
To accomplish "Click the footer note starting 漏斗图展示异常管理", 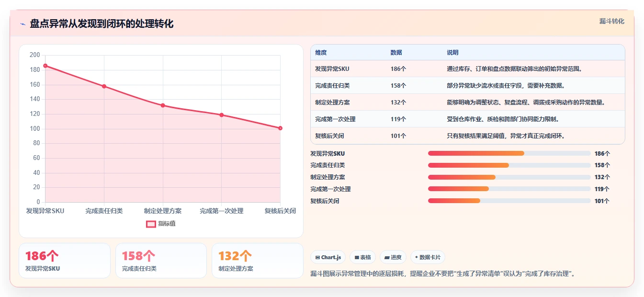I will [442, 274].
